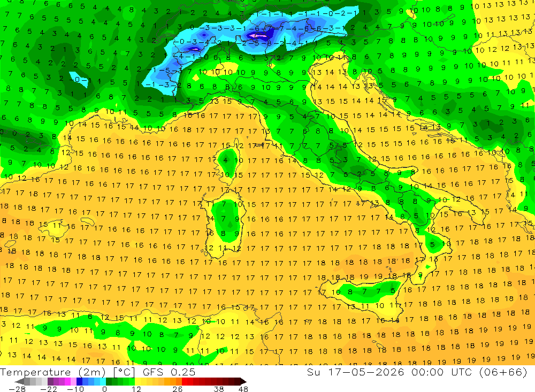Click the "12" legend value under color scale
This screenshot has width=535, height=392.
[136, 389]
